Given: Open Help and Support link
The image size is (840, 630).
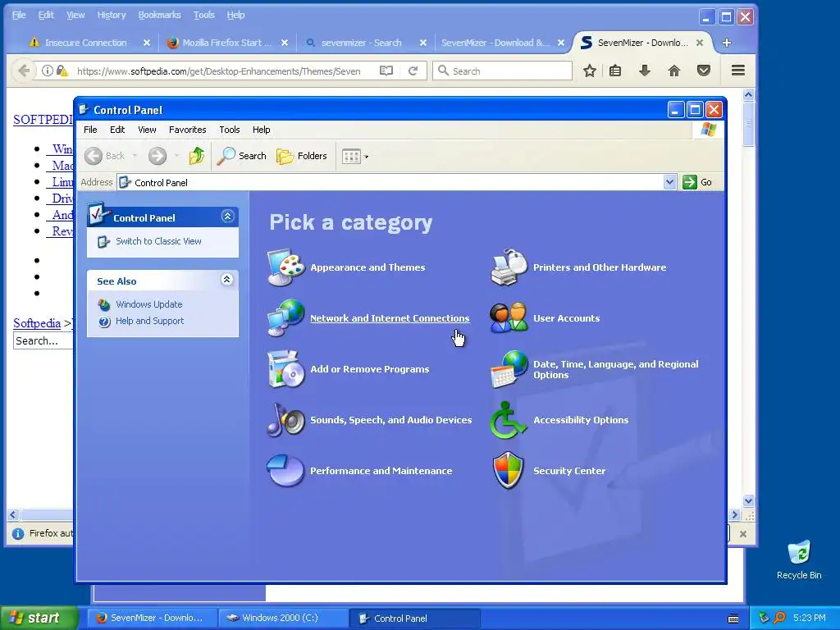Looking at the screenshot, I should point(149,321).
